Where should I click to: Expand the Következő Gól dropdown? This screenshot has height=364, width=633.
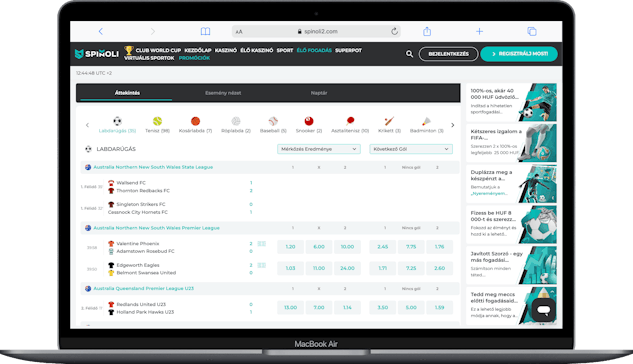pyautogui.click(x=411, y=149)
